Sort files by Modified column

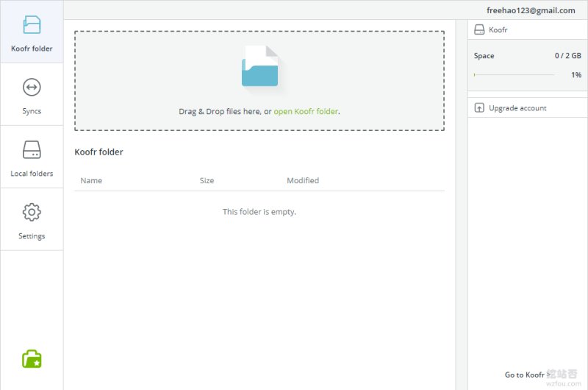point(303,180)
